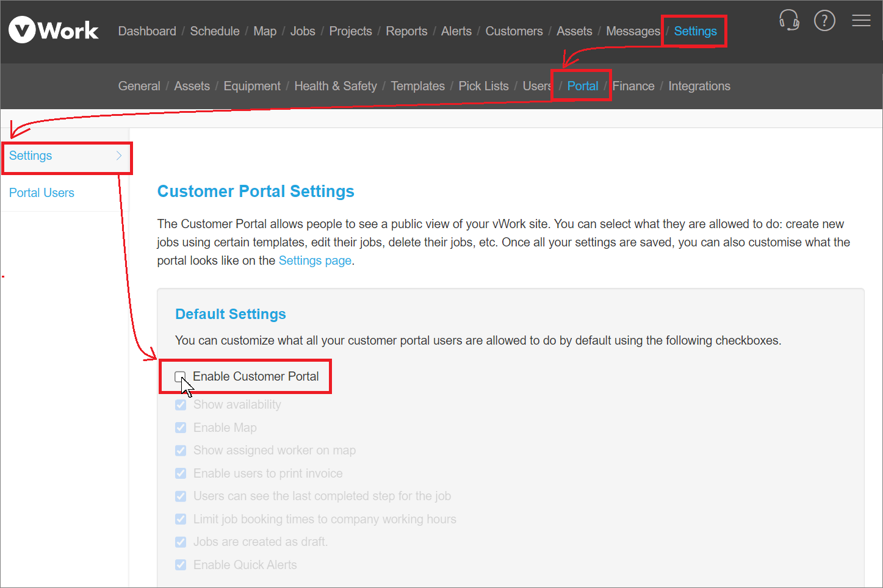Viewport: 883px width, 588px height.
Task: Open Assets in the top navigation bar
Action: point(574,31)
